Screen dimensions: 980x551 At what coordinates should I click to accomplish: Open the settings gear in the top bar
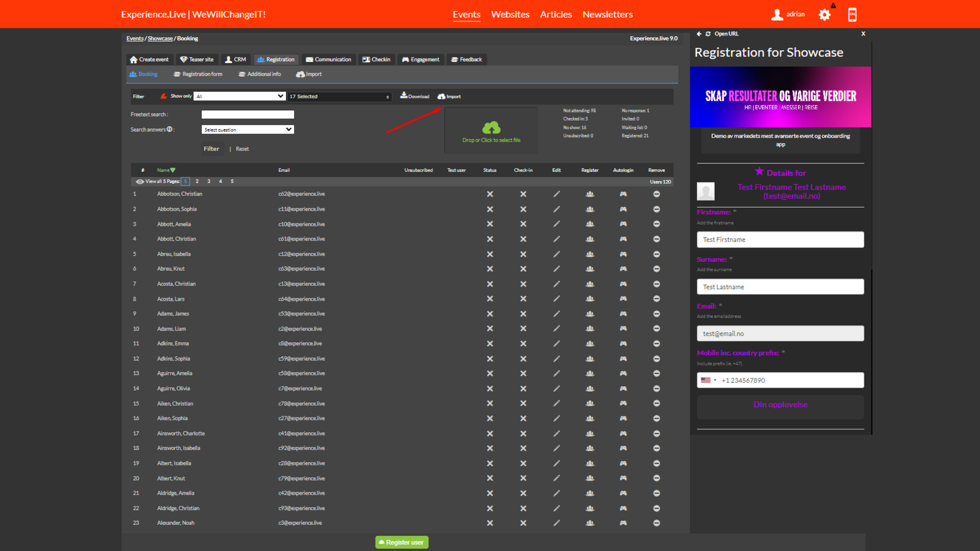click(824, 15)
